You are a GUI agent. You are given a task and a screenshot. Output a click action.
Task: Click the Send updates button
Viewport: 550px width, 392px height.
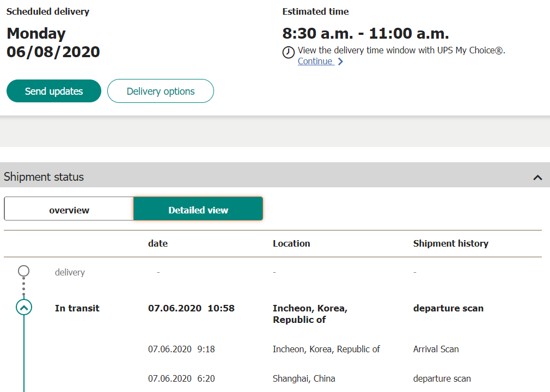click(x=54, y=91)
